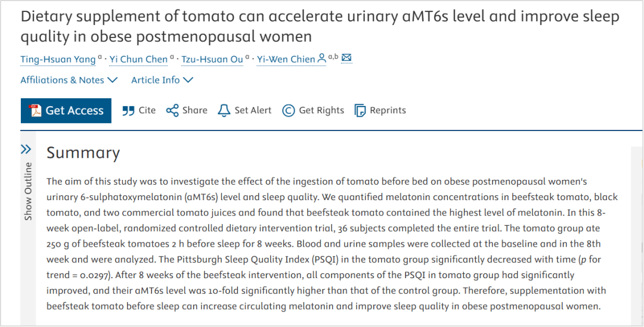Click the Set Alert bell icon
The image size is (644, 327).
[x=224, y=110]
